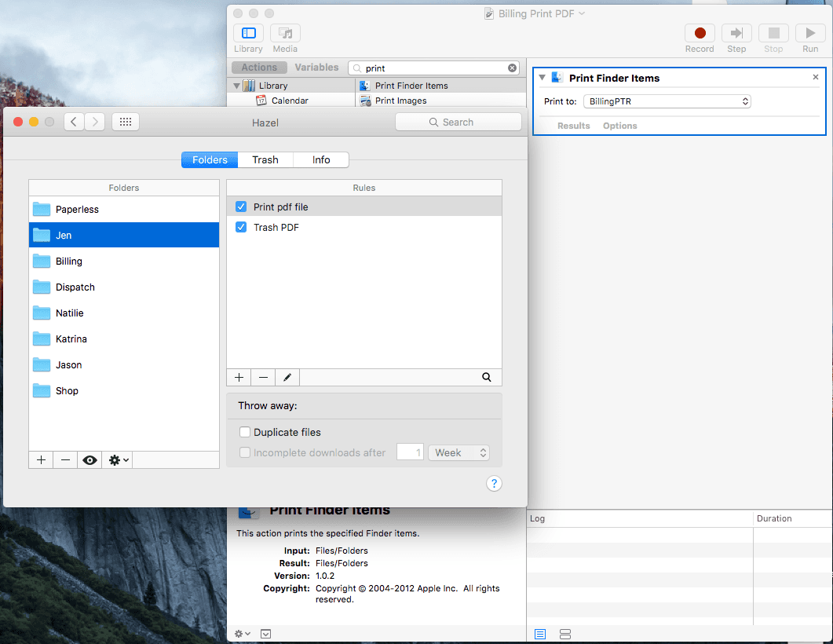This screenshot has width=833, height=644.
Task: Show all preferences grid icon
Action: click(x=126, y=122)
